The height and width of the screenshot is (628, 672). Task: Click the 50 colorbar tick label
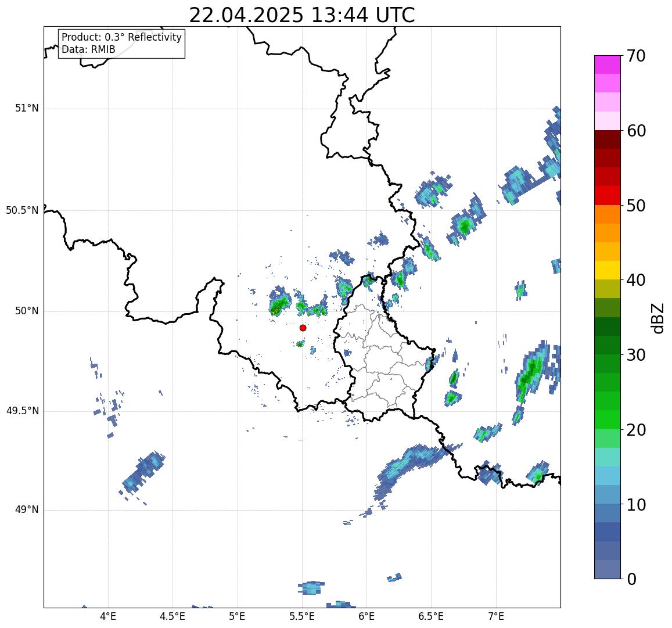(x=636, y=206)
